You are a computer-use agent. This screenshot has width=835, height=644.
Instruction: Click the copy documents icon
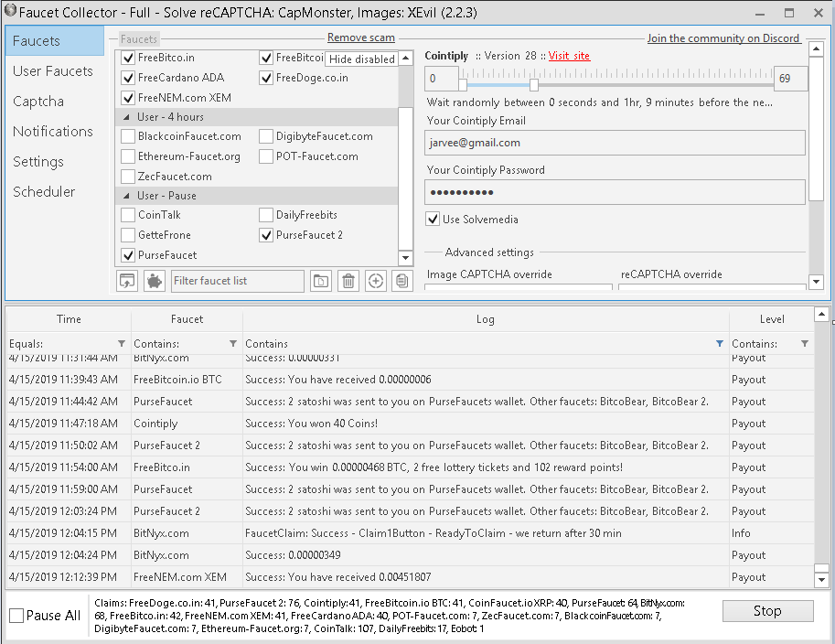[402, 281]
